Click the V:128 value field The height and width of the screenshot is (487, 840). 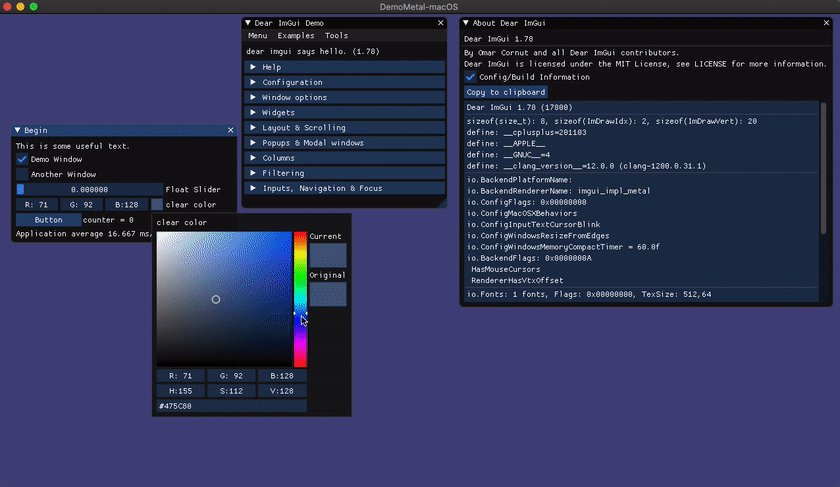pos(282,391)
